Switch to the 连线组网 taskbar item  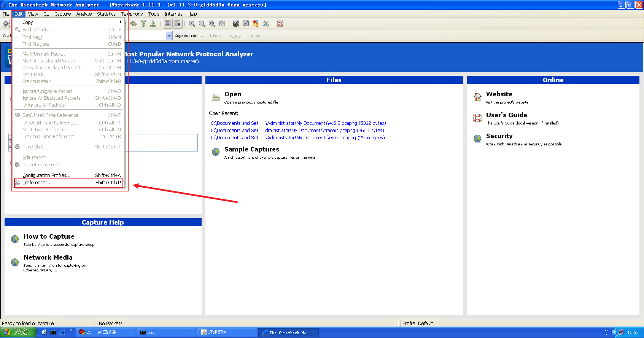click(227, 332)
